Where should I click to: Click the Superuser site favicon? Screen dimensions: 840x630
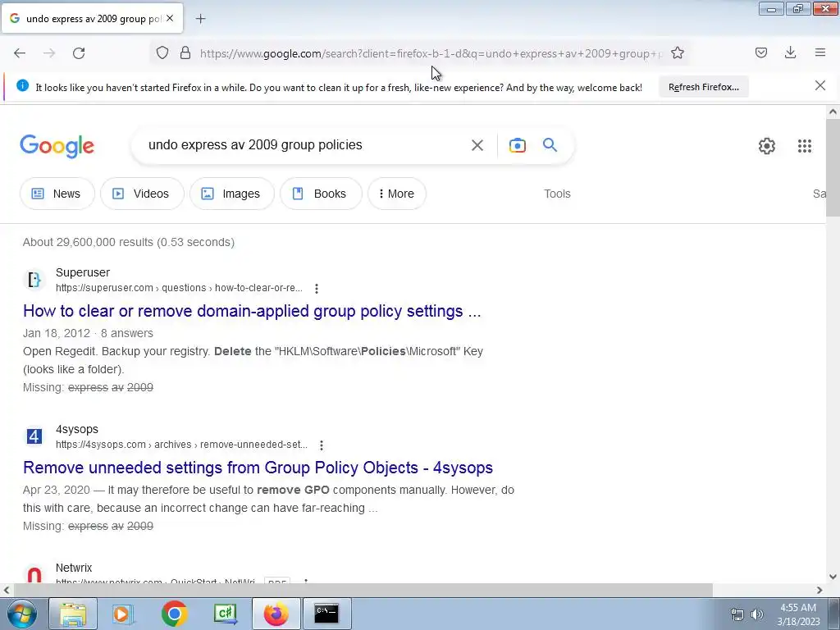coord(34,280)
